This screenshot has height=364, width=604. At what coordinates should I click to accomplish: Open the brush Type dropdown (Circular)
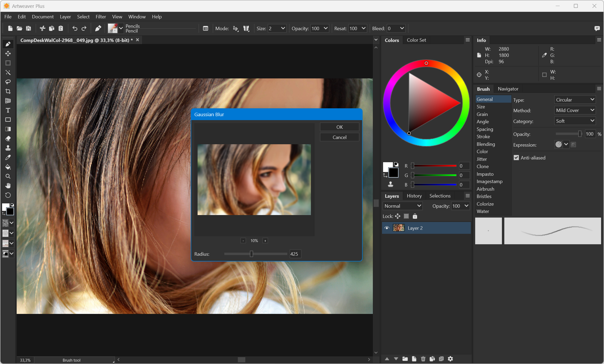pos(575,100)
